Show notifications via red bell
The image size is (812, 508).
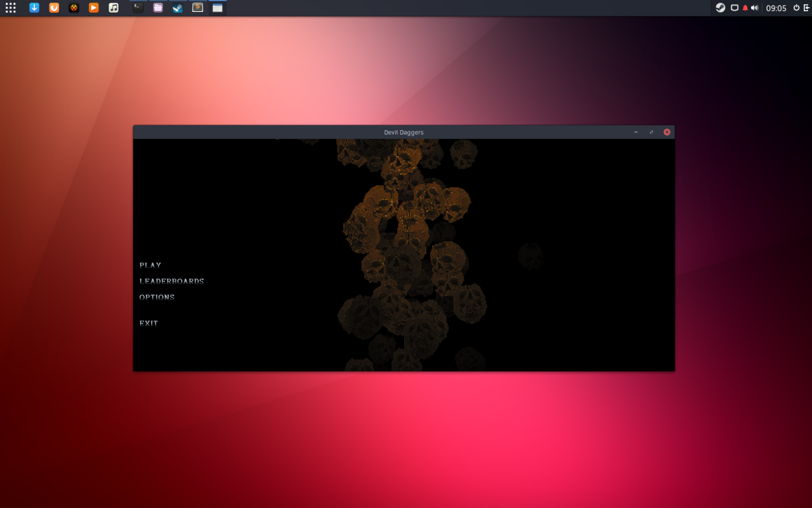tap(745, 8)
